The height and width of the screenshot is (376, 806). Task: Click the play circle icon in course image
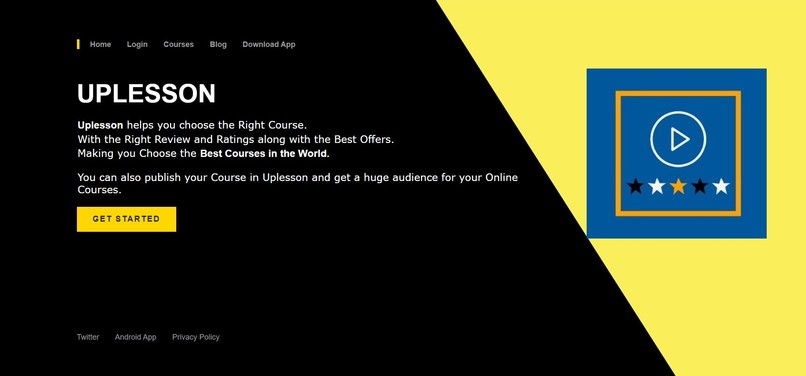click(x=678, y=139)
